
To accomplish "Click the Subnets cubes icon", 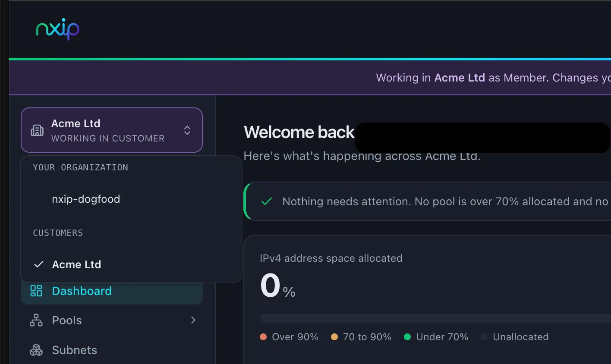I will [36, 350].
